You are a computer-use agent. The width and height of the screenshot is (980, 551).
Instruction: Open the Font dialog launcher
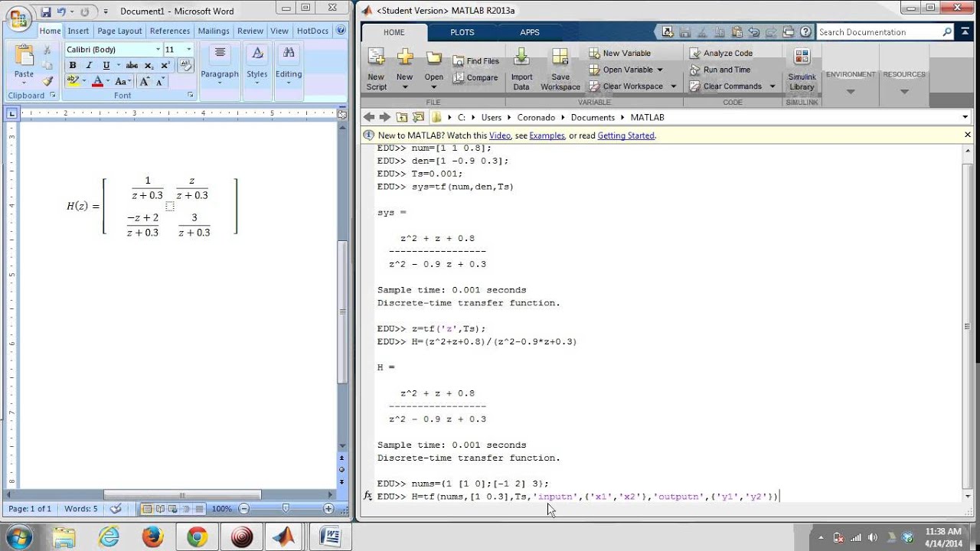coord(190,96)
